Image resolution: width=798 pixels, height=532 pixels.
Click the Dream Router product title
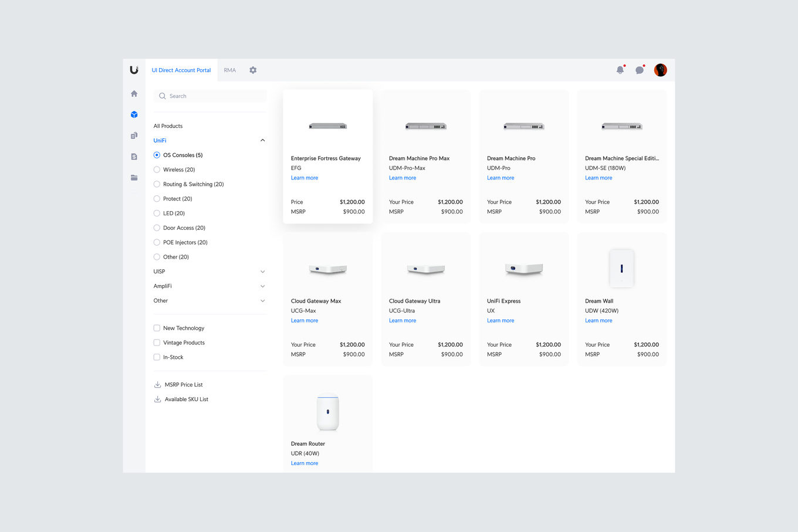point(308,444)
